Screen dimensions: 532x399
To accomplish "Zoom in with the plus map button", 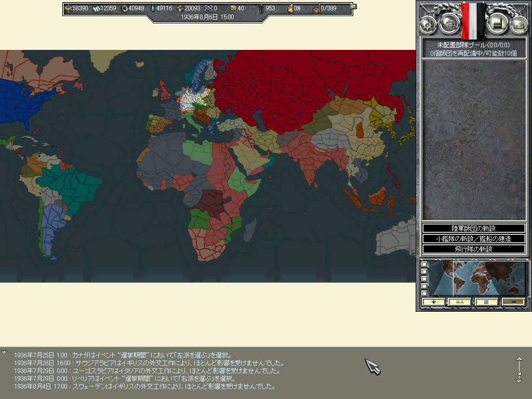I will click(433, 302).
